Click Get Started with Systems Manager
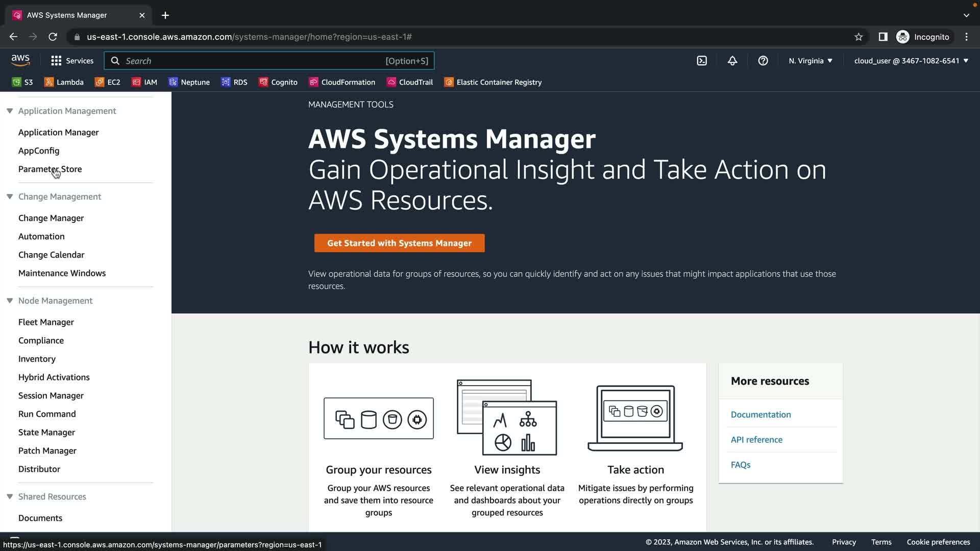Screen dimensions: 980x551 [x=399, y=243]
